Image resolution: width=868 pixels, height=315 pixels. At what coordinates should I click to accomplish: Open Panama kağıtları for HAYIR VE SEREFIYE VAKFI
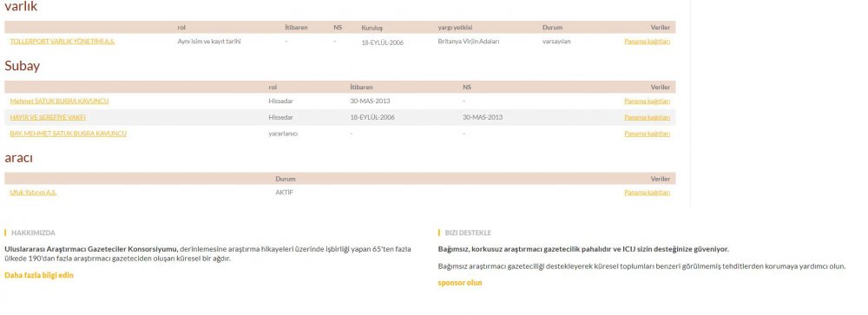click(x=648, y=117)
